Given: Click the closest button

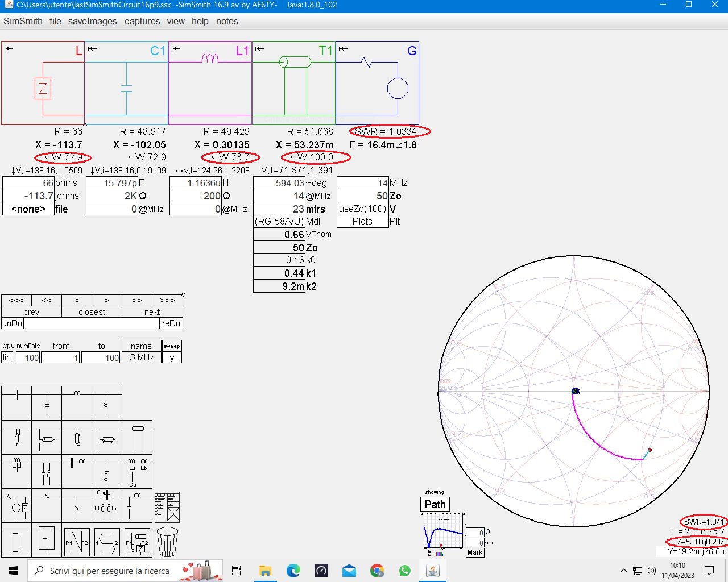Looking at the screenshot, I should [92, 312].
